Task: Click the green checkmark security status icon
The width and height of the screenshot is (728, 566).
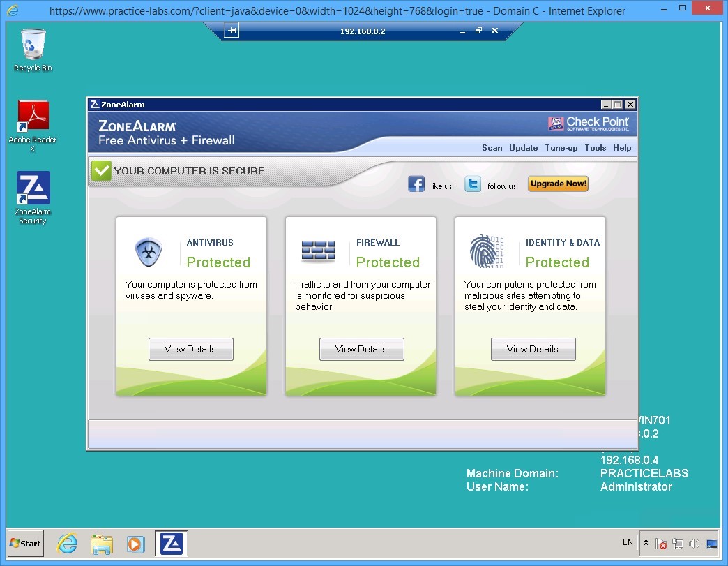Action: (101, 170)
